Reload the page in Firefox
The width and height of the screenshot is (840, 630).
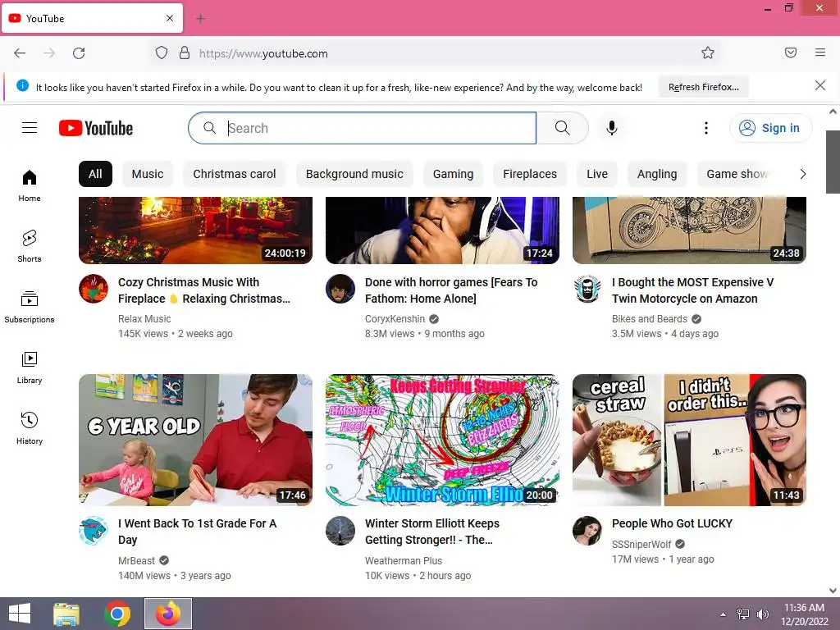[79, 53]
